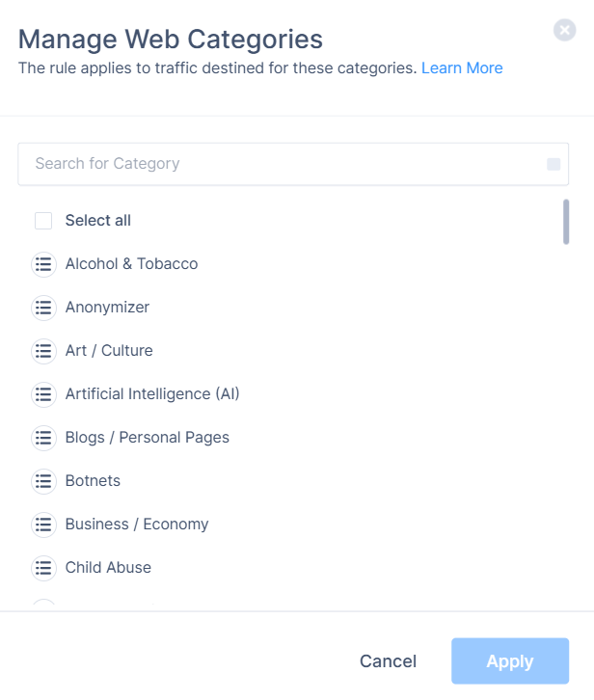The height and width of the screenshot is (700, 594).
Task: Click the list icon beside Botnets
Action: pos(43,481)
